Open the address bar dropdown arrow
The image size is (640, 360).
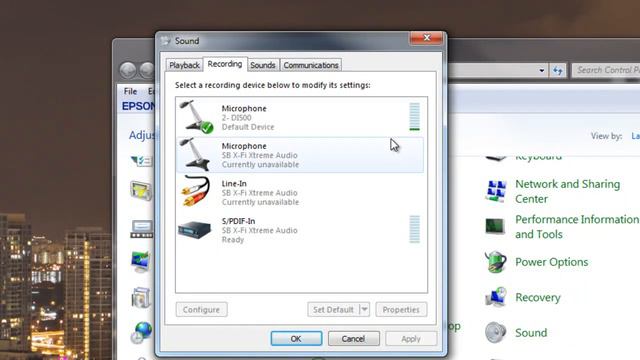click(x=542, y=70)
